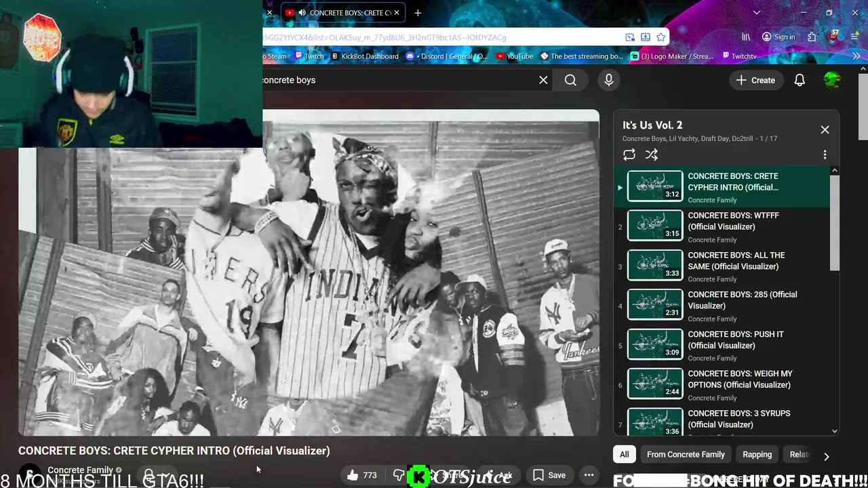
Task: Start voice search with the microphone
Action: tap(608, 80)
